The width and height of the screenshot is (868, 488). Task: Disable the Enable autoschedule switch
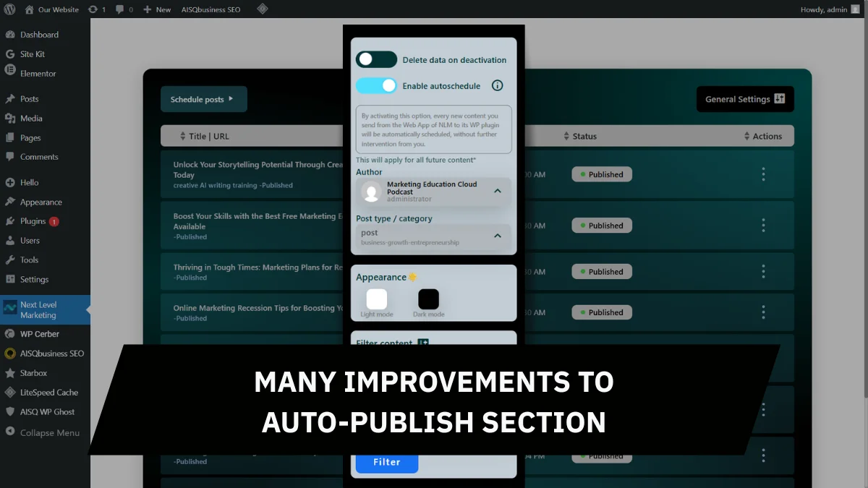376,85
